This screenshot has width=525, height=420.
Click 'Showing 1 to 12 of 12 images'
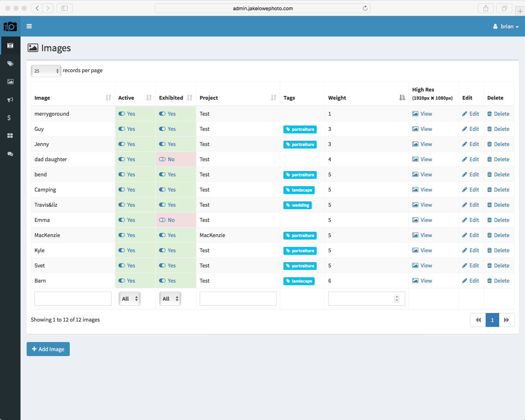pos(65,320)
